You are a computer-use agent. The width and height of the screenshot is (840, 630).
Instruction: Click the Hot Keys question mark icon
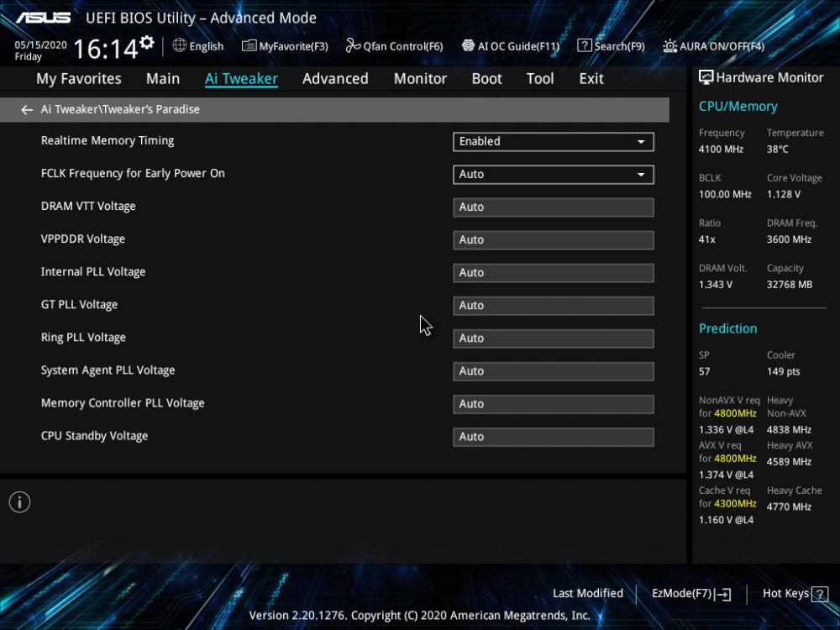pos(820,594)
